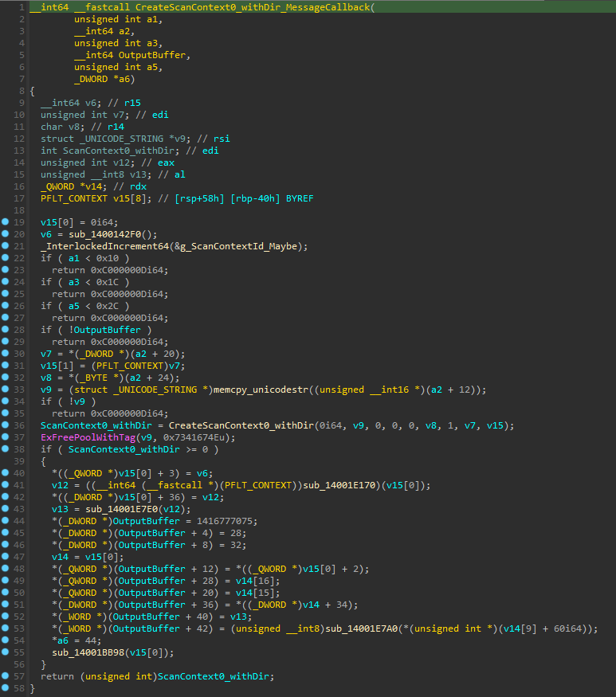Select the g_ScanContextId_Maybe global variable
Image resolution: width=616 pixels, height=697 pixels.
[238, 246]
